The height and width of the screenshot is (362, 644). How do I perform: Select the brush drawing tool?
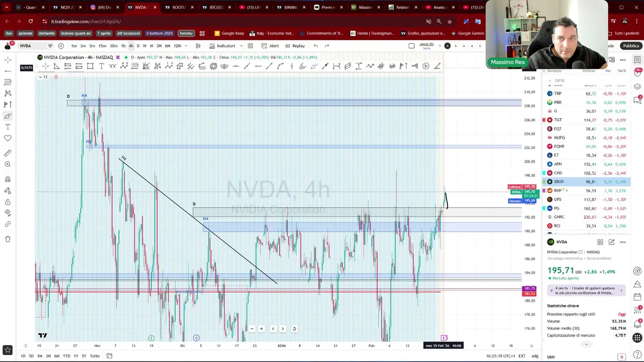click(8, 116)
